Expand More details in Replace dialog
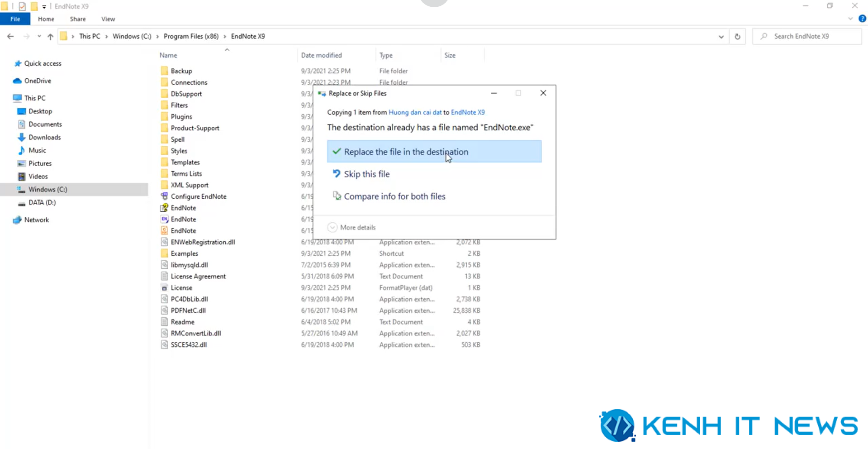 coord(352,227)
